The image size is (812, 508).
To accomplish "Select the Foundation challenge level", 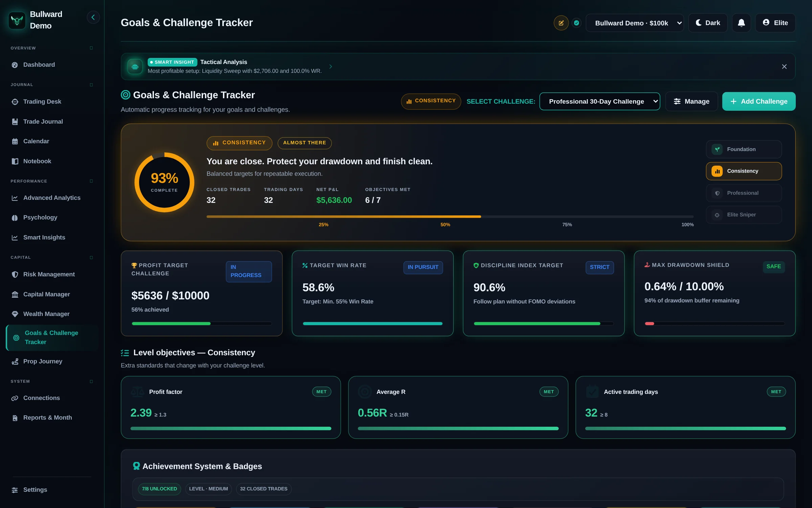I will 744,149.
